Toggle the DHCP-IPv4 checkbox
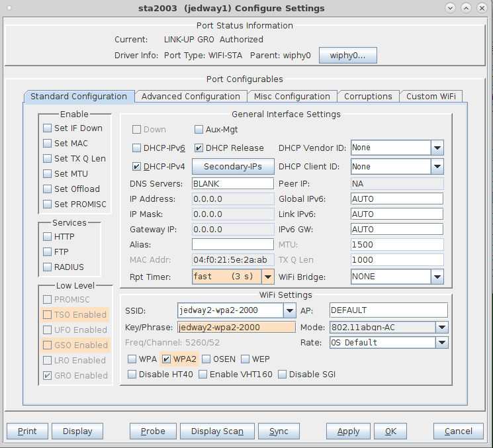The width and height of the screenshot is (493, 448). pyautogui.click(x=136, y=166)
